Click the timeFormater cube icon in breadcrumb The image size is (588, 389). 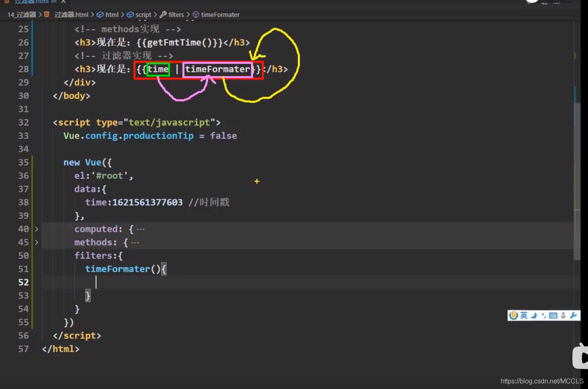(196, 15)
